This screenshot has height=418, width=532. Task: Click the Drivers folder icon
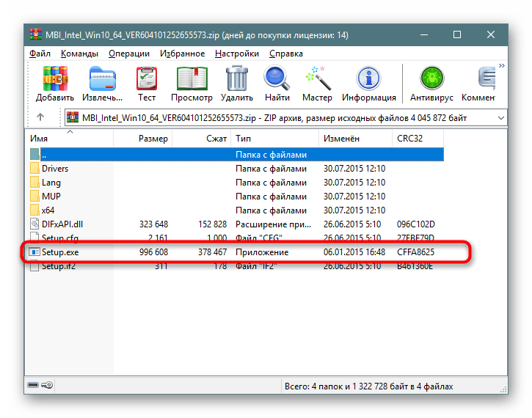34,168
